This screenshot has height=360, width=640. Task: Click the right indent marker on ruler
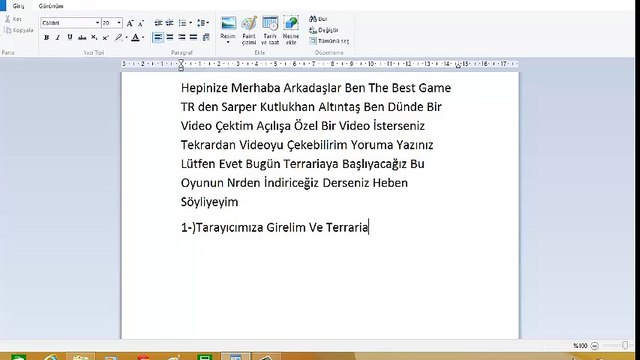pyautogui.click(x=458, y=65)
